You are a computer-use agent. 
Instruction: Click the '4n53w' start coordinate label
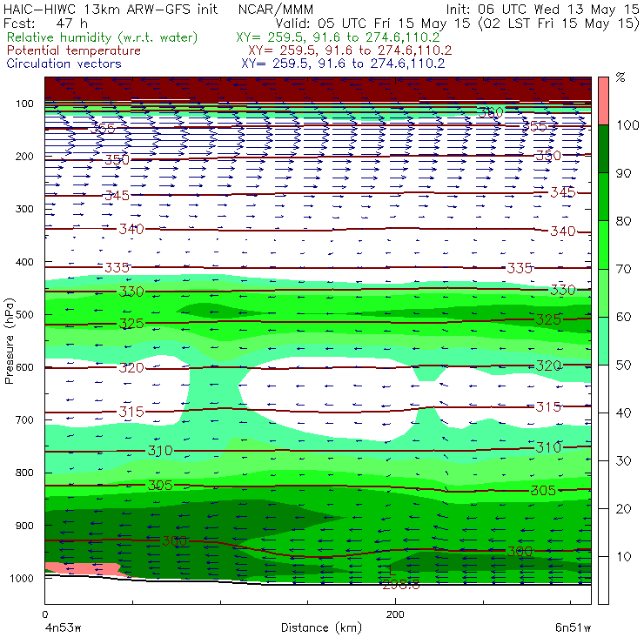63,628
